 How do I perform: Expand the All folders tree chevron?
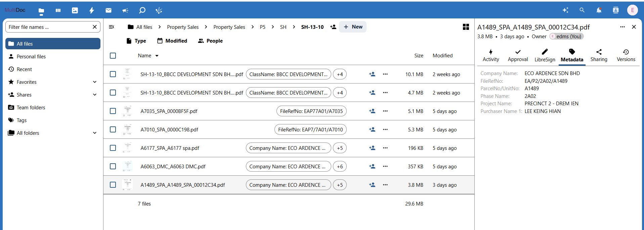coord(95,133)
